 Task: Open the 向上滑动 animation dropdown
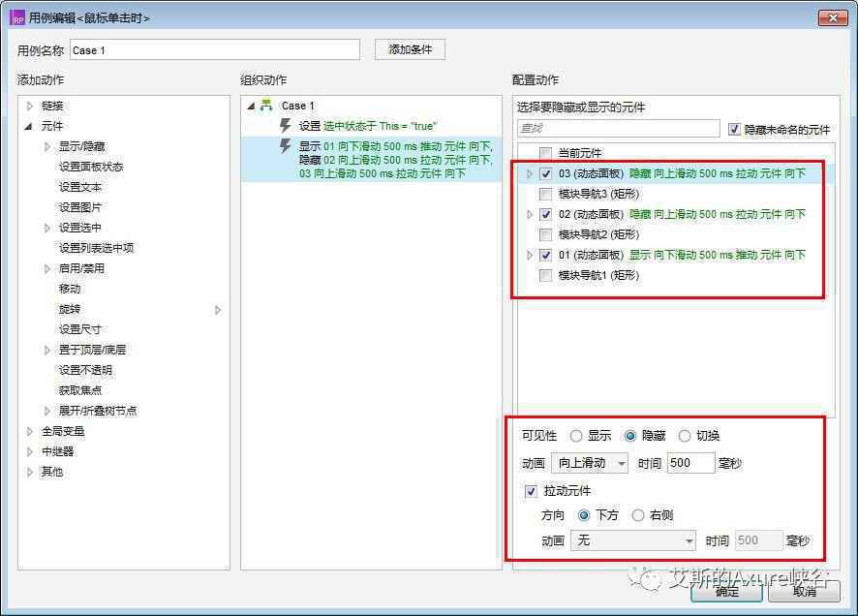tap(590, 463)
